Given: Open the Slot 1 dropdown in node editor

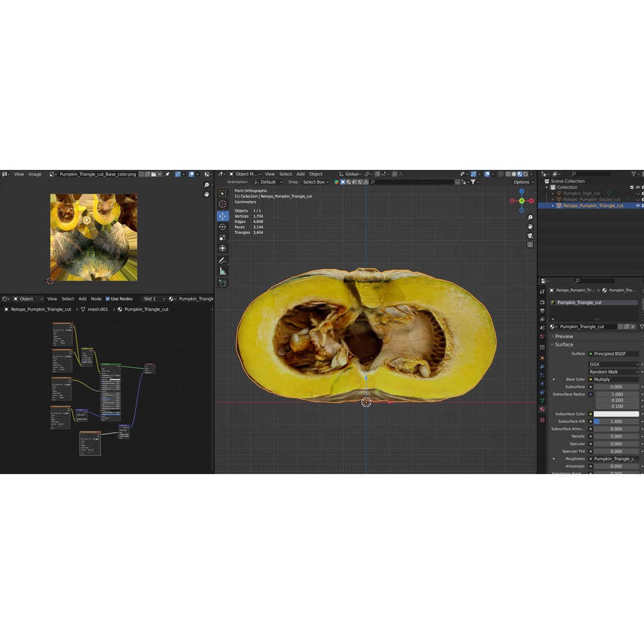Looking at the screenshot, I should (154, 299).
